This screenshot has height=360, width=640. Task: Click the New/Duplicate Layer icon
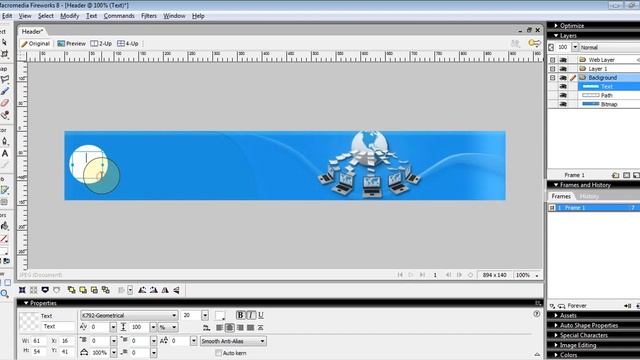[616, 175]
